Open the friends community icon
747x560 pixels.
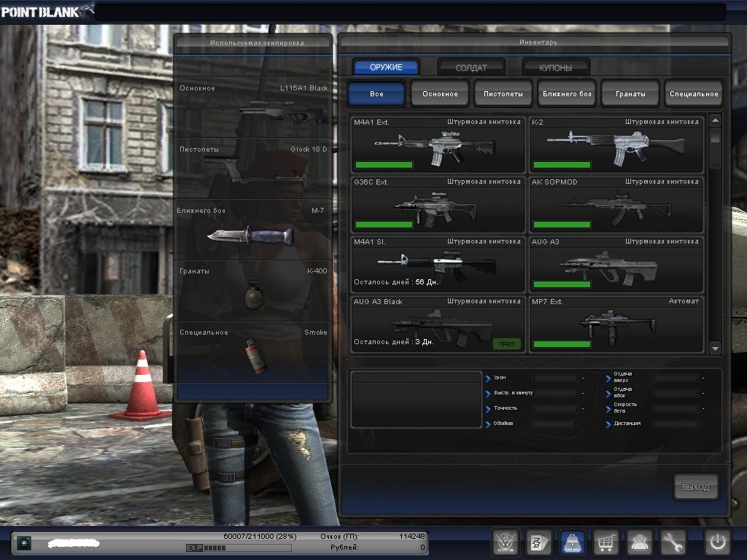coord(639,542)
